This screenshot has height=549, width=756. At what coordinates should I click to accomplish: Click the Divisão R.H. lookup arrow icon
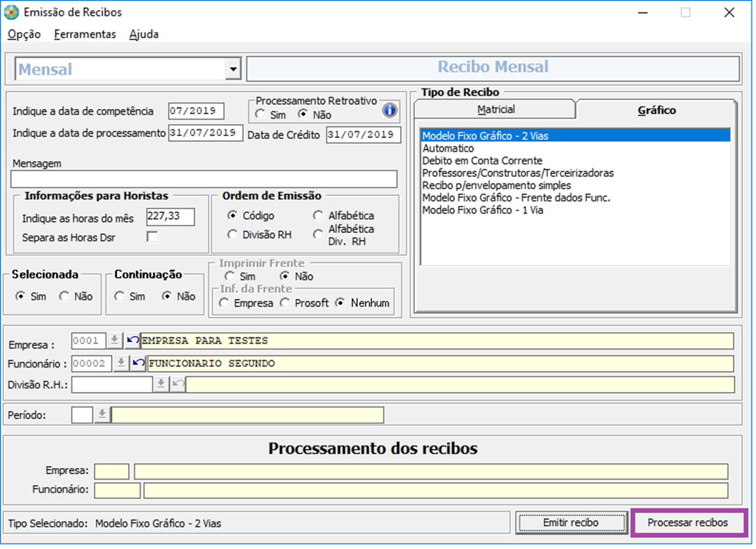161,384
